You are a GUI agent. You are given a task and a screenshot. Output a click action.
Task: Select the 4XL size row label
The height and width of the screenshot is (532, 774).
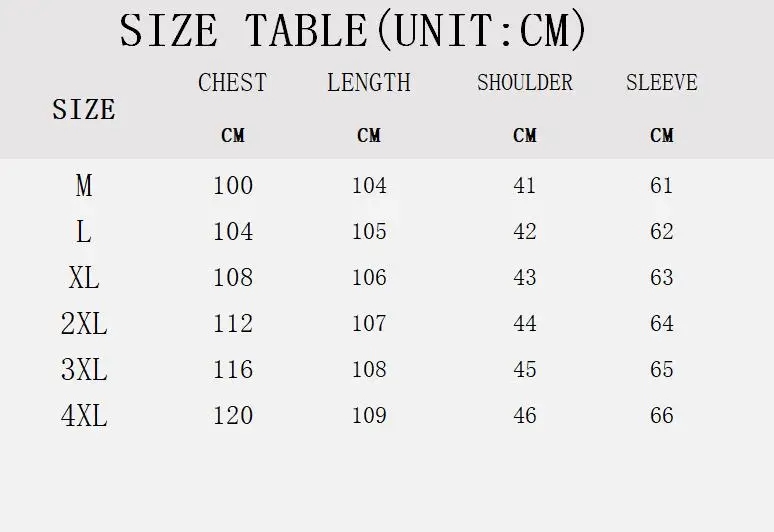(x=84, y=416)
